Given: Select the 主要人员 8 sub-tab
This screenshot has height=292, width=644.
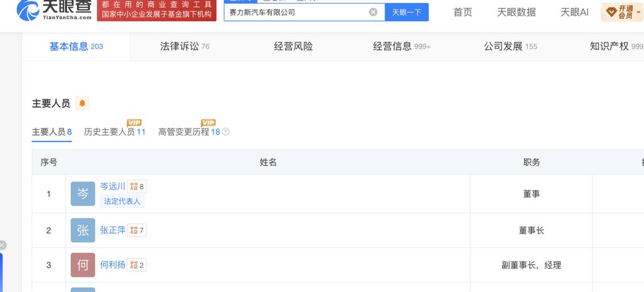Looking at the screenshot, I should click(52, 132).
